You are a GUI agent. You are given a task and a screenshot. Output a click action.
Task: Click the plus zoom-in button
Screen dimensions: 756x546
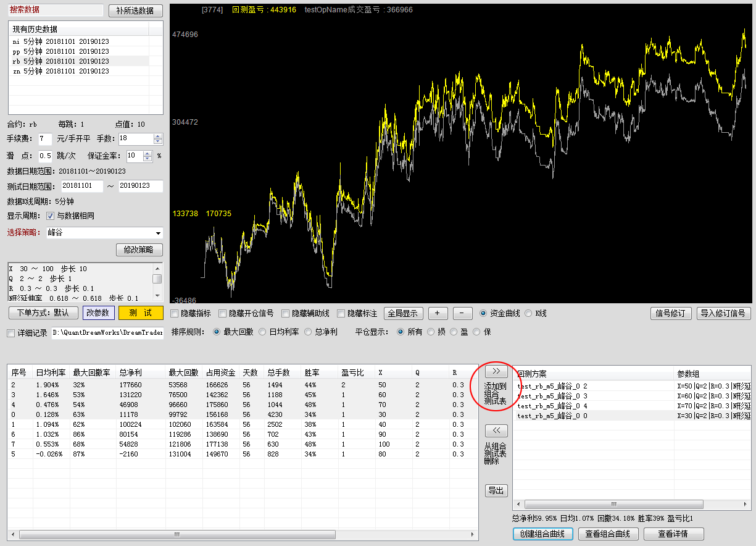tap(438, 313)
